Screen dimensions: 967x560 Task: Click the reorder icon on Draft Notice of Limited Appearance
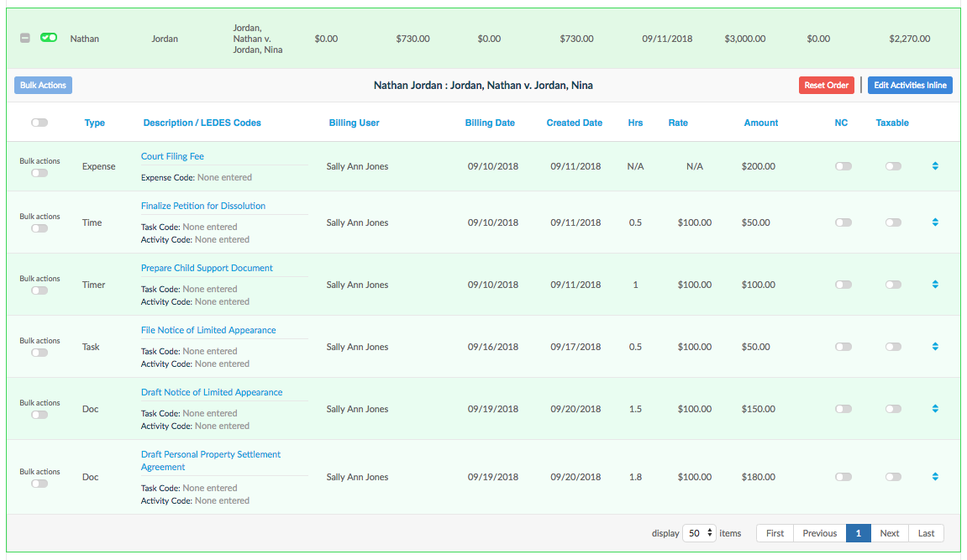coord(935,409)
